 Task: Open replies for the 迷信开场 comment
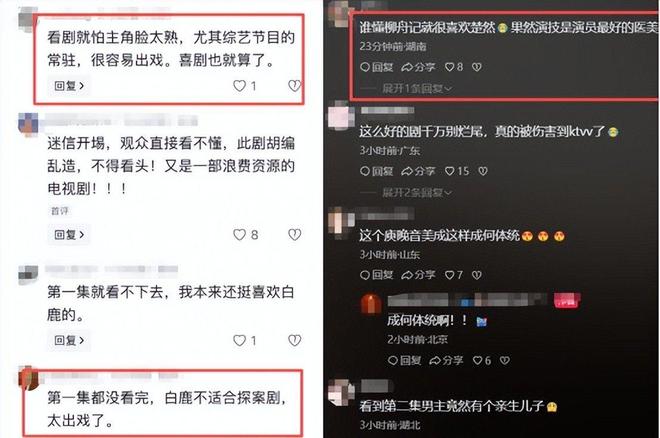tap(69, 234)
